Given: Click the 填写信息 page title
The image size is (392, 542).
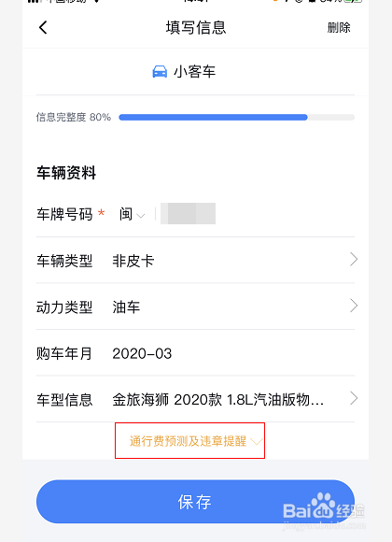Looking at the screenshot, I should click(196, 28).
